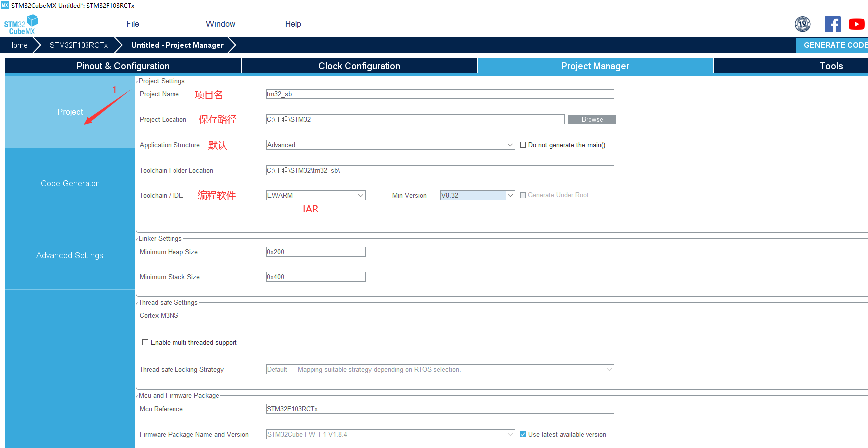This screenshot has height=448, width=868.
Task: Toggle Generate Under Root checkbox
Action: tap(523, 195)
